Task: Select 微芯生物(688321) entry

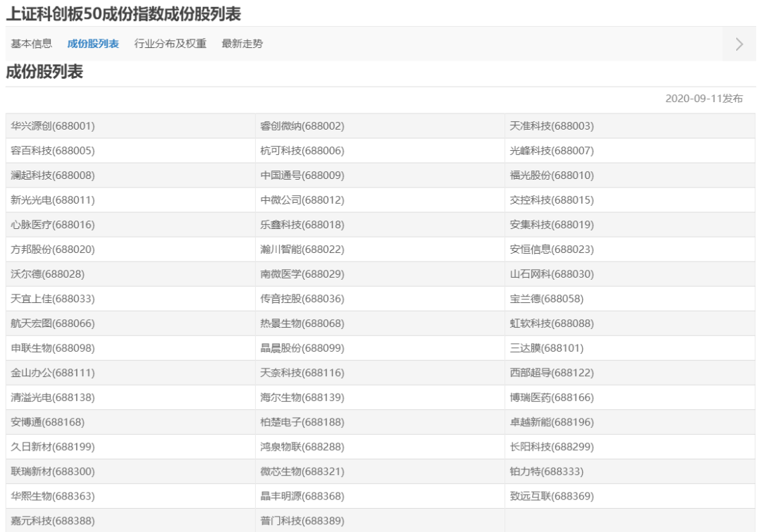Action: [x=302, y=472]
